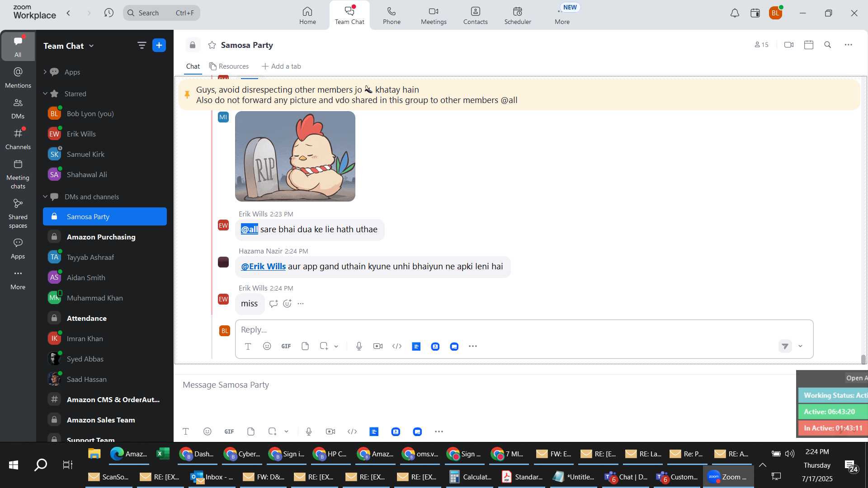
Task: Open the BL profile avatar menu
Action: 776,13
